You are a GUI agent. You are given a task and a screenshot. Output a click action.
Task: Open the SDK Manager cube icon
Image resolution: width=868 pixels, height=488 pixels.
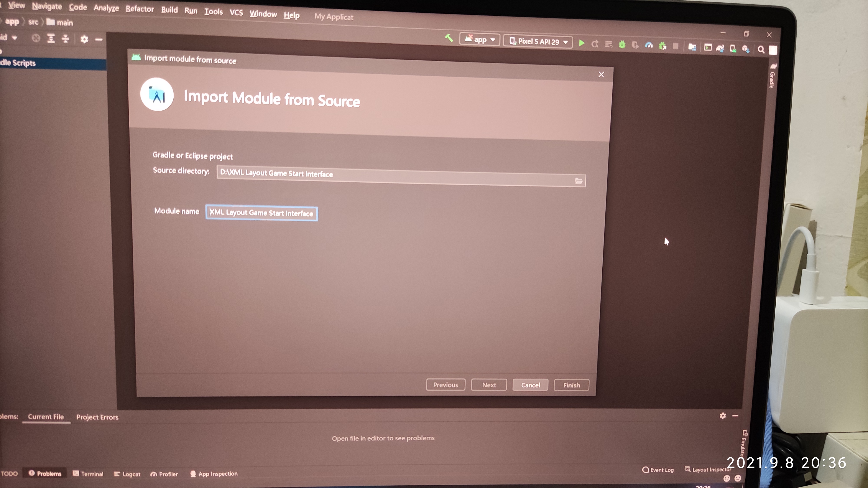[x=746, y=49]
